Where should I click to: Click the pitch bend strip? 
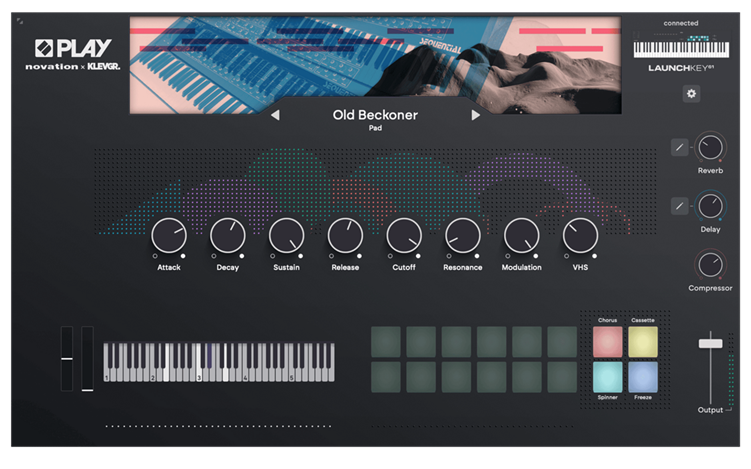pos(67,358)
